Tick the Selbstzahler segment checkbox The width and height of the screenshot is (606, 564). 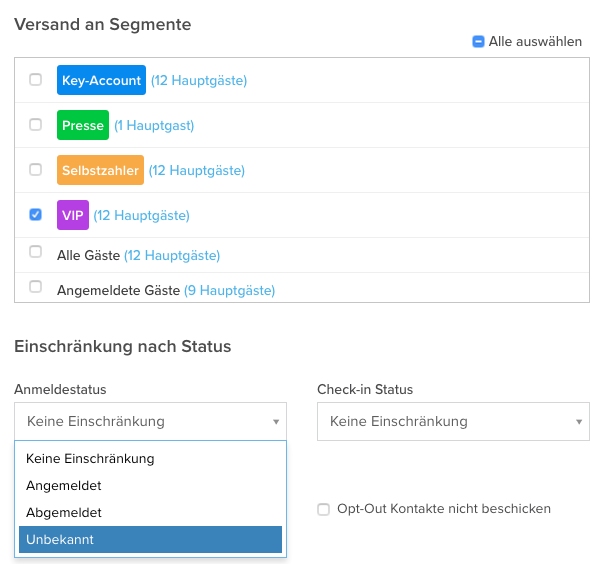36,170
